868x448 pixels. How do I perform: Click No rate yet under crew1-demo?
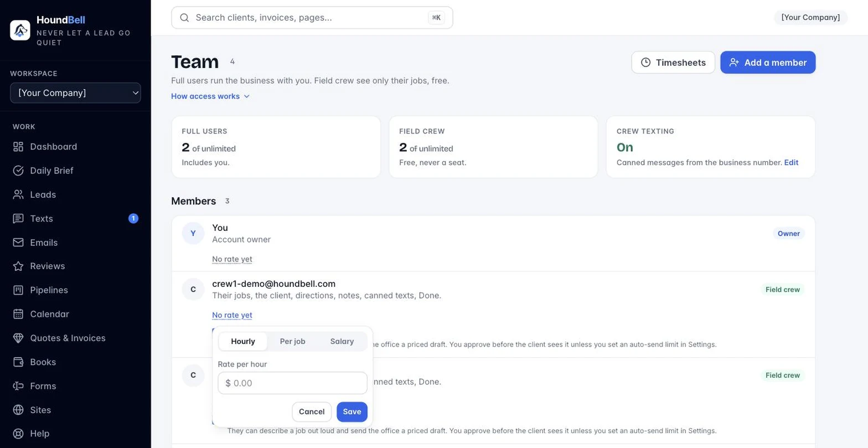232,316
